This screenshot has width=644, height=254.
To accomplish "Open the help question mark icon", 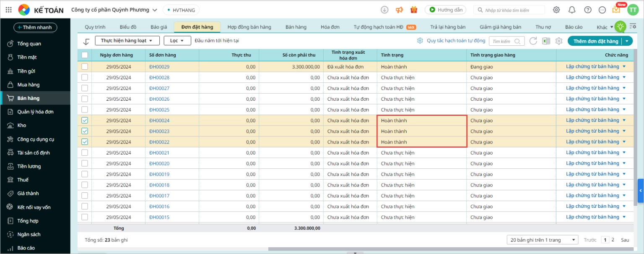I will (588, 10).
